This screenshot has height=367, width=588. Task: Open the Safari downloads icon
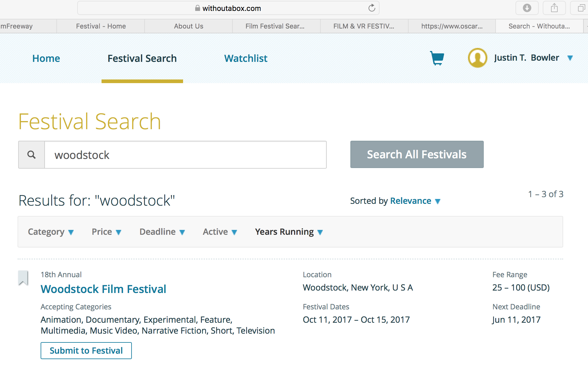coord(527,8)
